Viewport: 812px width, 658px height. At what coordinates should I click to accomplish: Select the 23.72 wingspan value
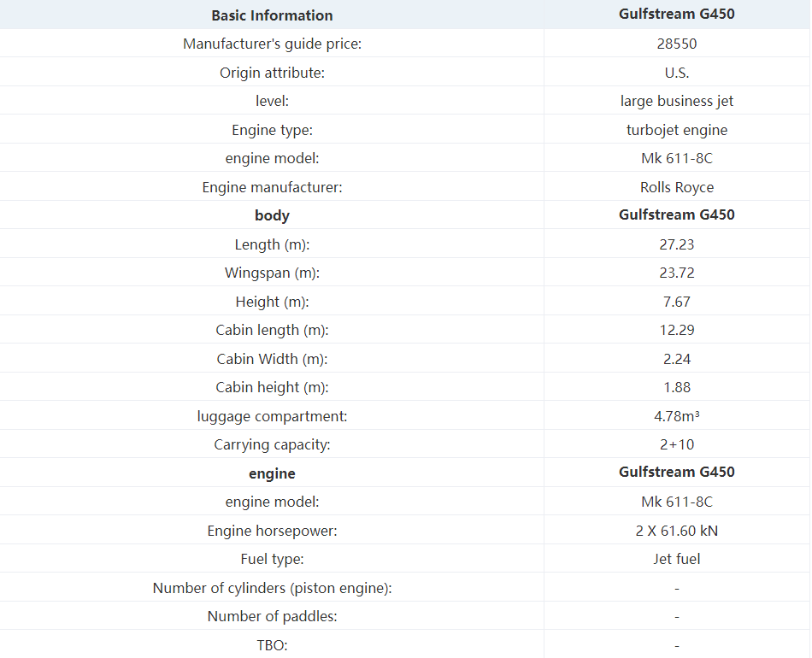[676, 273]
